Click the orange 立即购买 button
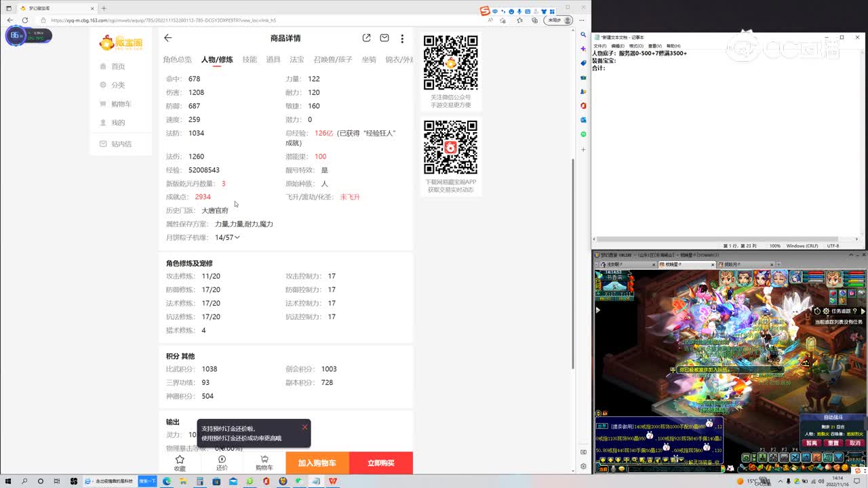 point(381,463)
